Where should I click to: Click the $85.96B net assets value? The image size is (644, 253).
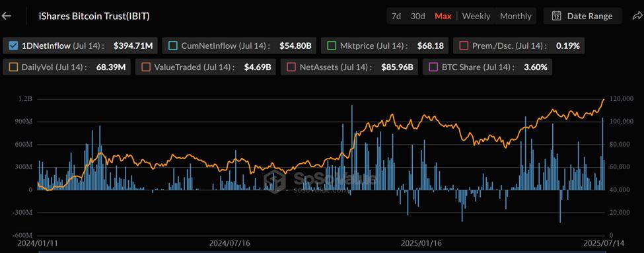[x=397, y=67]
